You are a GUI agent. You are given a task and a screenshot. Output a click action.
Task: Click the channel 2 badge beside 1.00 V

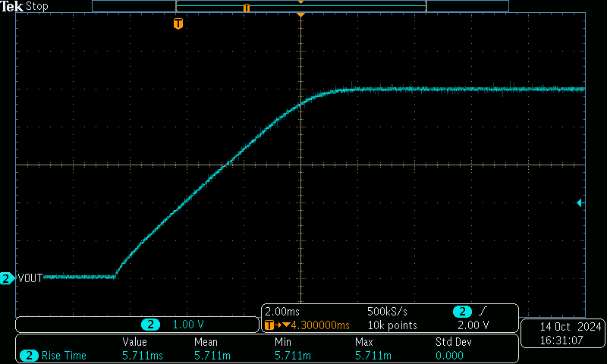[151, 325]
